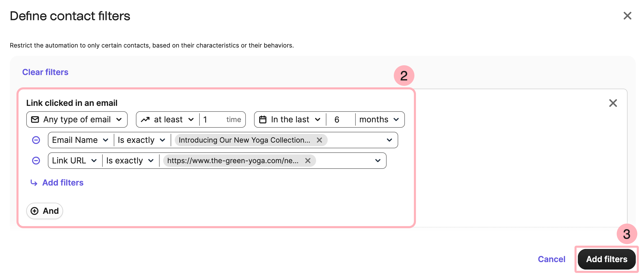Image resolution: width=644 pixels, height=277 pixels.
Task: Clear the Introducing Our New Yoga Collection tag
Action: 319,140
